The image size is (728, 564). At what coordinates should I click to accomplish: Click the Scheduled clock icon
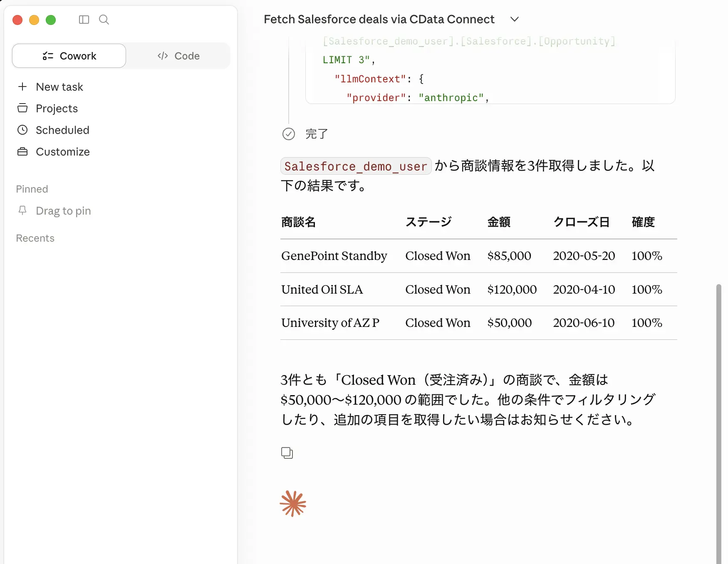pos(22,130)
